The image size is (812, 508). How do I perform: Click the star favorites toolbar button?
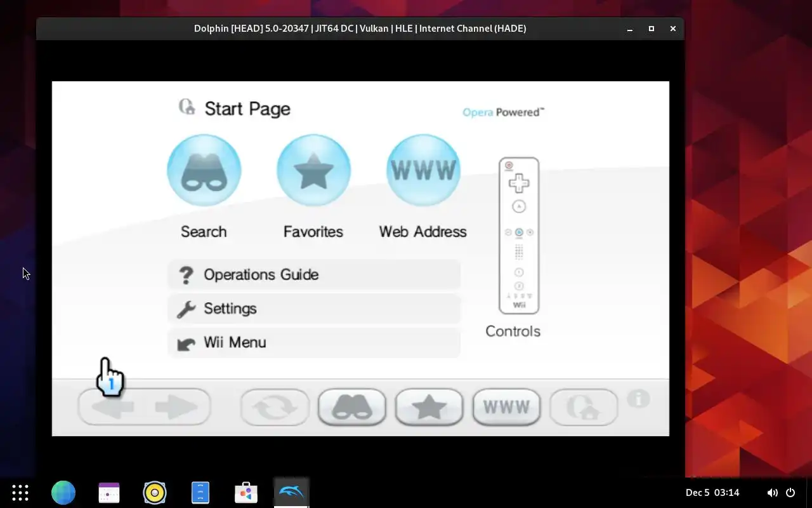[429, 407]
